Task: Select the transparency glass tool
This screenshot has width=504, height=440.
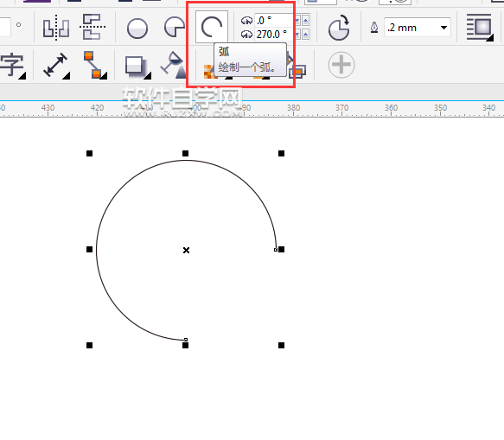Action: [174, 65]
